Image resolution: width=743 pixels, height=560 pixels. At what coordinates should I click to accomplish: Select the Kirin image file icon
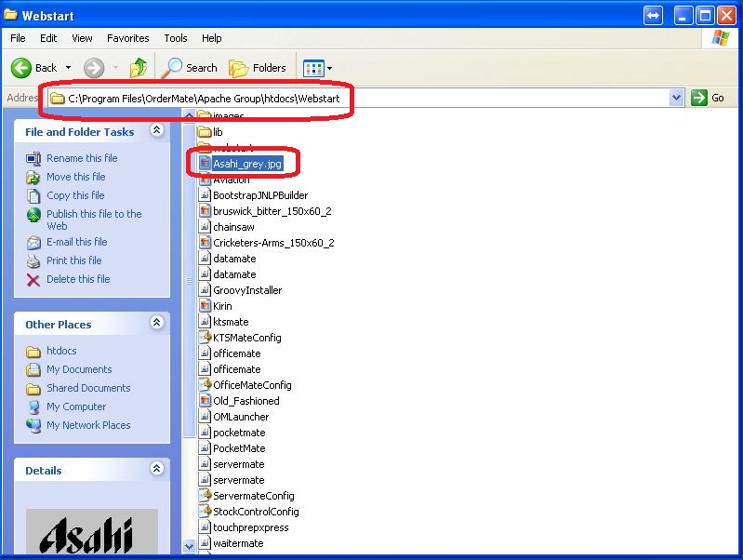[205, 305]
